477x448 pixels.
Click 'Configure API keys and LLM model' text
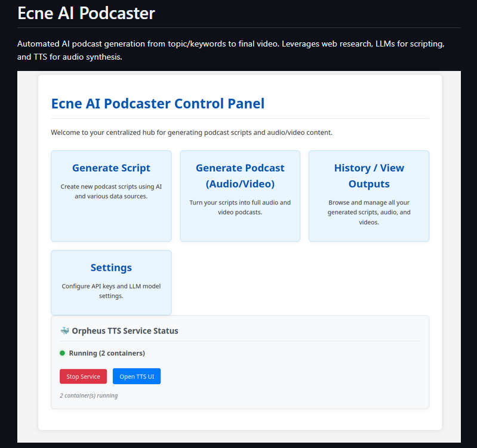point(111,291)
